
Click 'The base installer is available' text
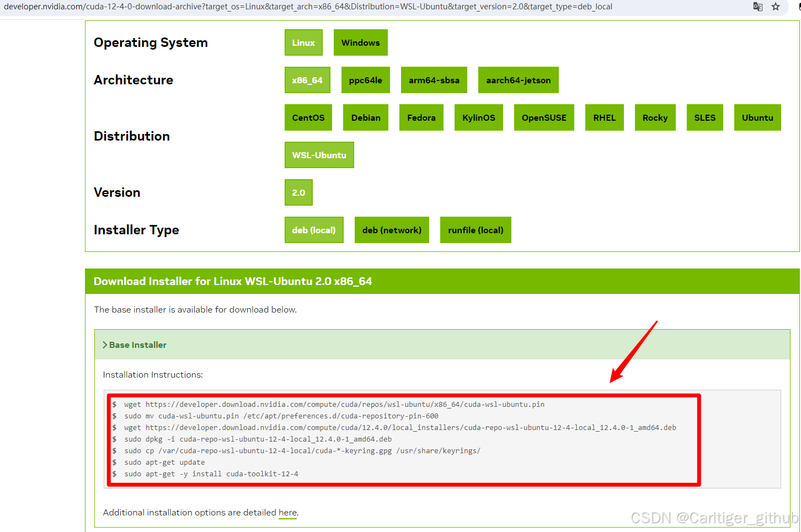coord(195,310)
